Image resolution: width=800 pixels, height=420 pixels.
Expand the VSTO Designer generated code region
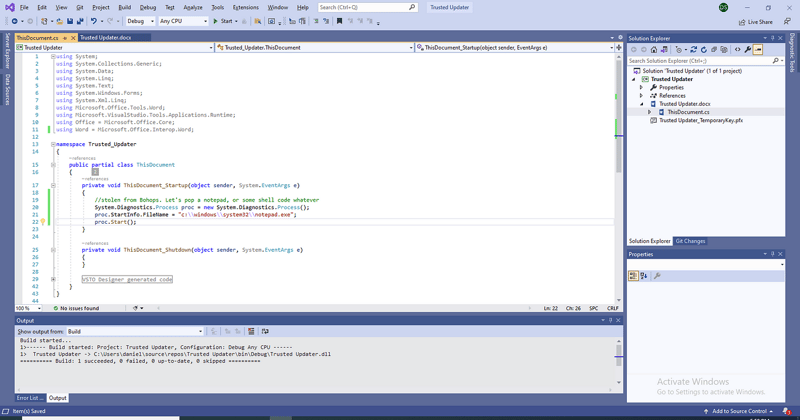pyautogui.click(x=53, y=280)
